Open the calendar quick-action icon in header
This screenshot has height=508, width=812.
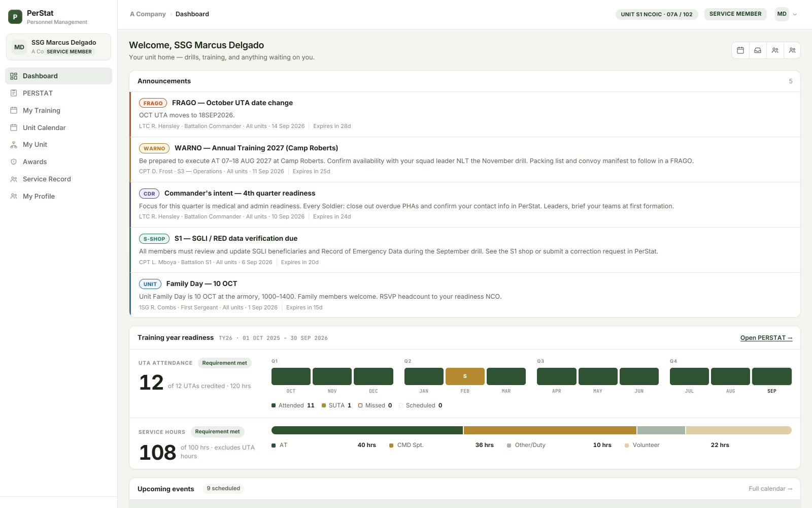click(x=740, y=50)
